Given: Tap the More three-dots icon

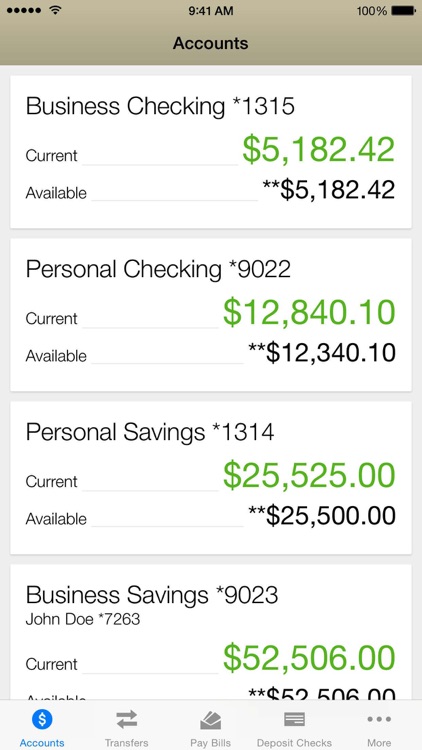Looking at the screenshot, I should point(379,719).
